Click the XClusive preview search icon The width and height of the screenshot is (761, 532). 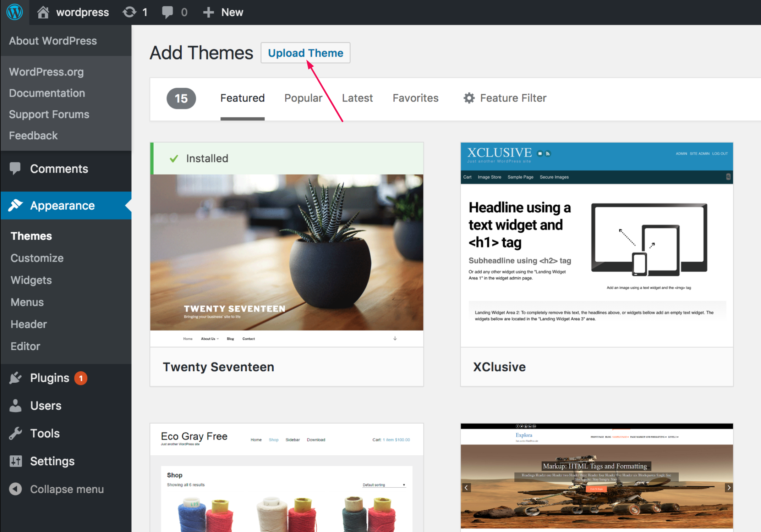(x=728, y=177)
